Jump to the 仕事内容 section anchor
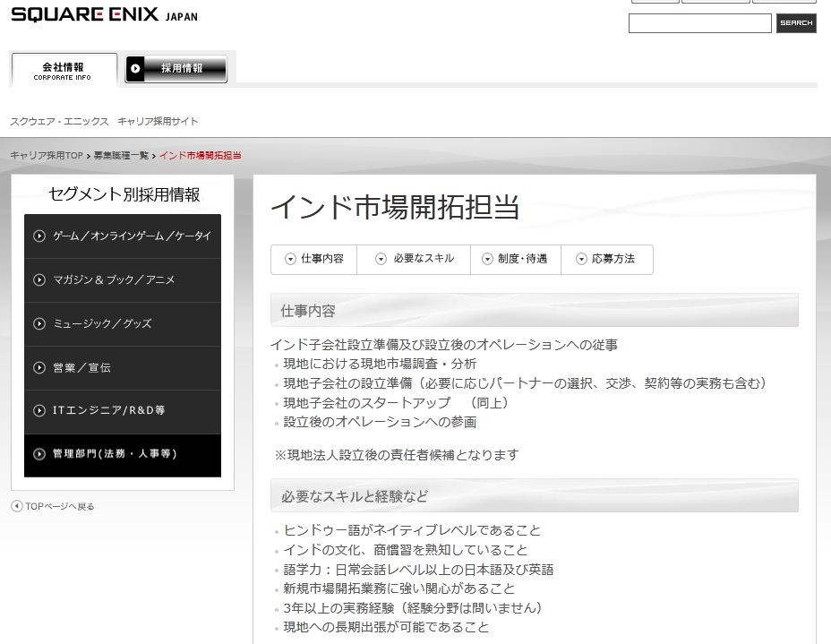Image resolution: width=831 pixels, height=644 pixels. tap(313, 259)
